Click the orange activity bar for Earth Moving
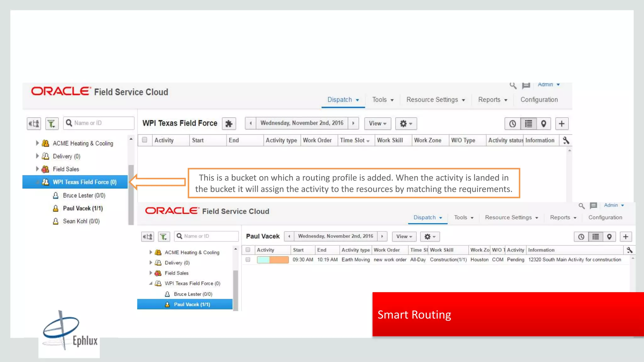The image size is (644, 362). [x=273, y=260]
